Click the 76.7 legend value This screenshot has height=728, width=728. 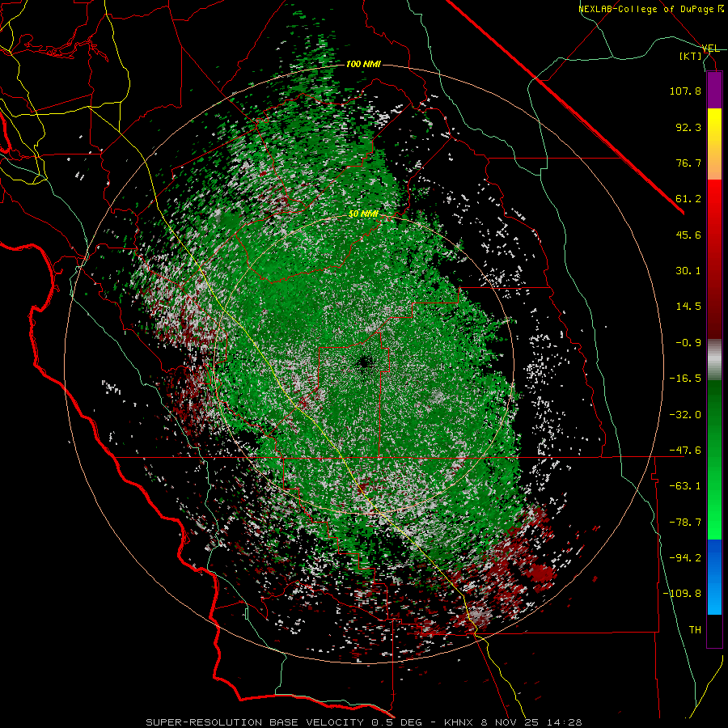688,163
